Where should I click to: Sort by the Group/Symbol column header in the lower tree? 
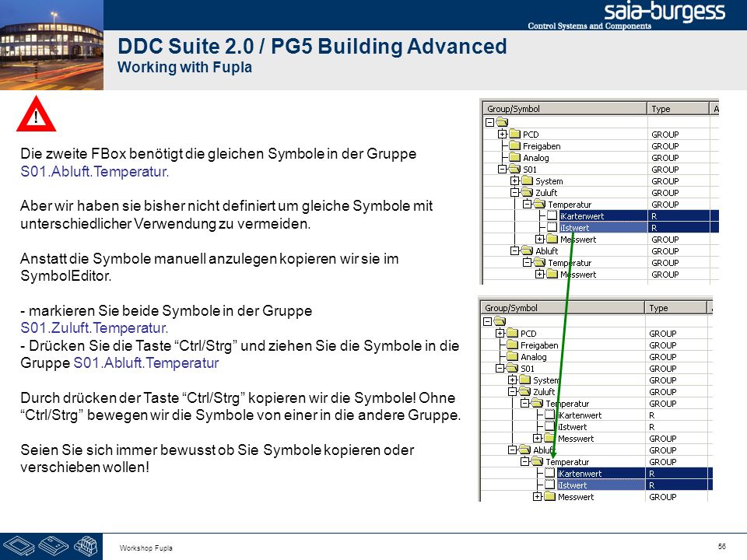tap(563, 308)
